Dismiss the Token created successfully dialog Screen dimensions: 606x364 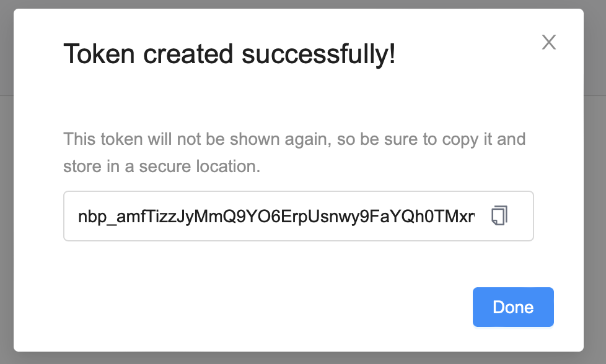pos(549,42)
